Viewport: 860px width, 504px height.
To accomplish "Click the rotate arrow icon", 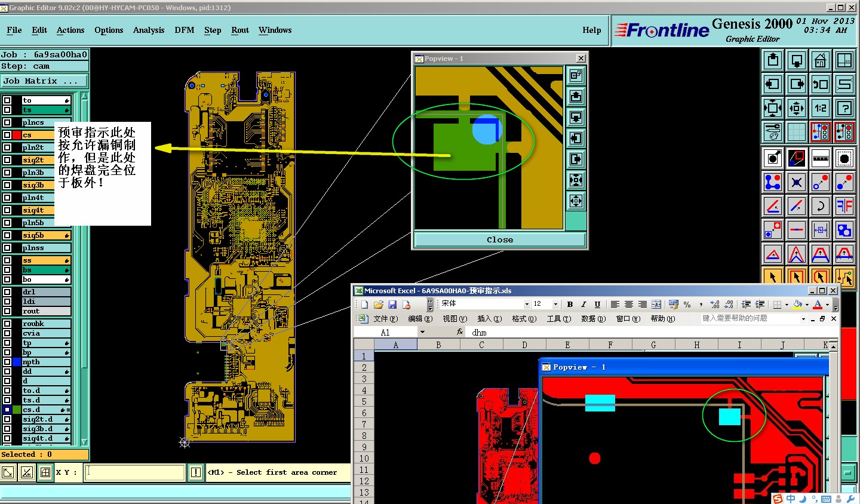I will point(821,206).
